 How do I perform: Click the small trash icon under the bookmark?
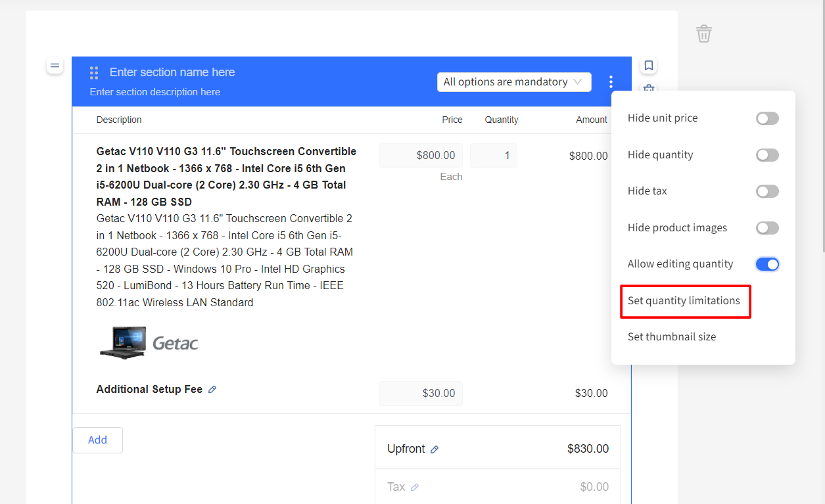[x=649, y=87]
